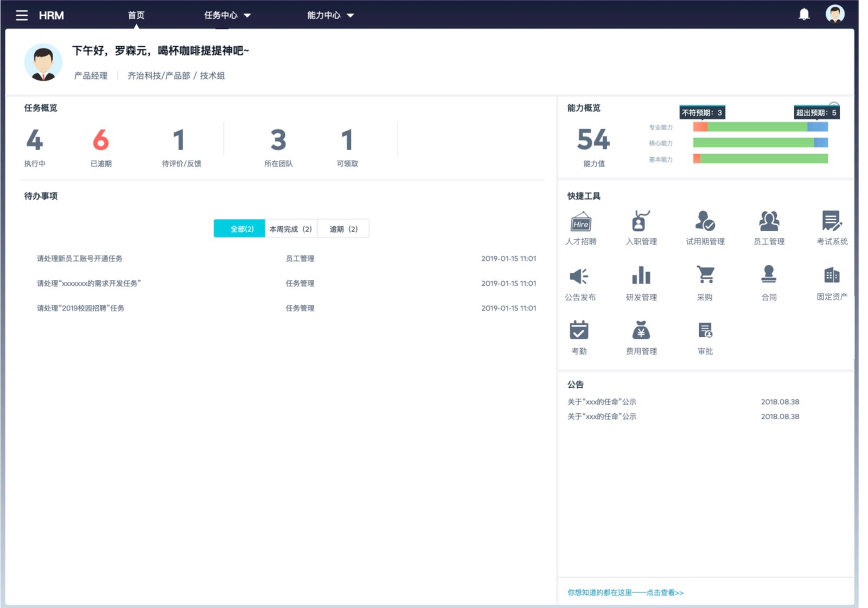
Task: Click the profile photo of 罗森元
Action: click(43, 63)
